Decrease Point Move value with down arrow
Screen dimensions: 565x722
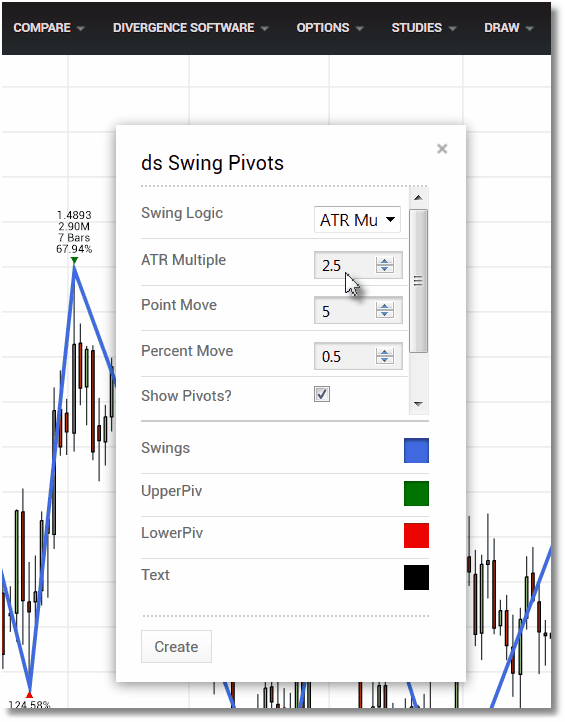coord(384,314)
